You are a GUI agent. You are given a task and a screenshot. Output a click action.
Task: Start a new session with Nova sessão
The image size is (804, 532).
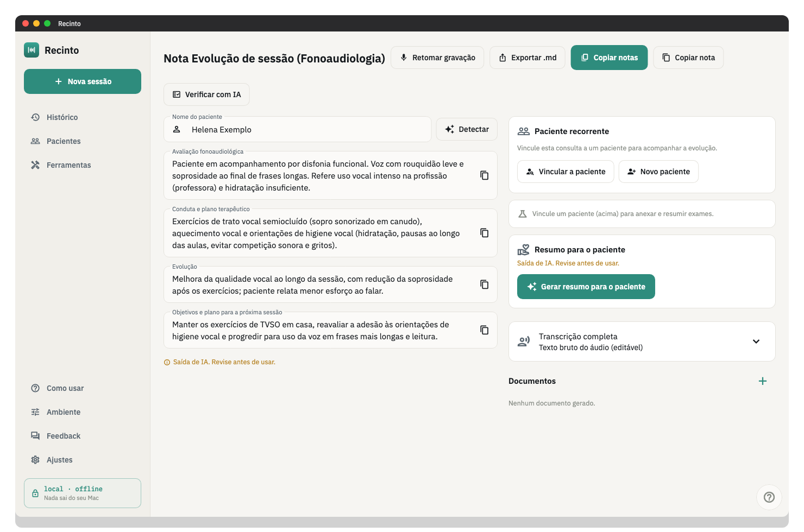tap(83, 81)
